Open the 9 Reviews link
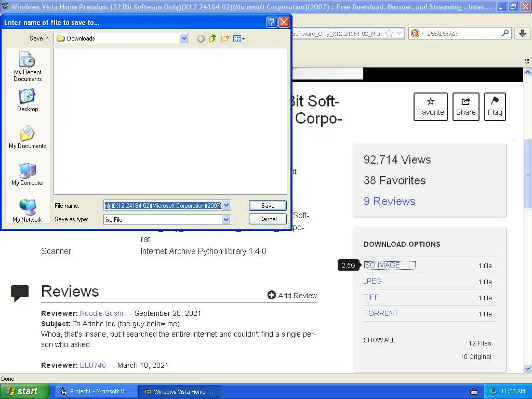The height and width of the screenshot is (399, 532). coord(390,201)
